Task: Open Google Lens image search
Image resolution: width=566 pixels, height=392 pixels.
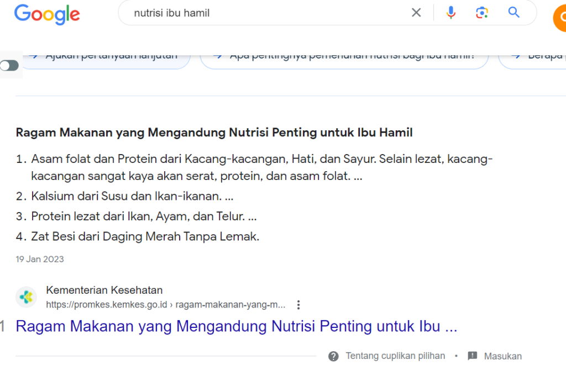Action: coord(482,13)
